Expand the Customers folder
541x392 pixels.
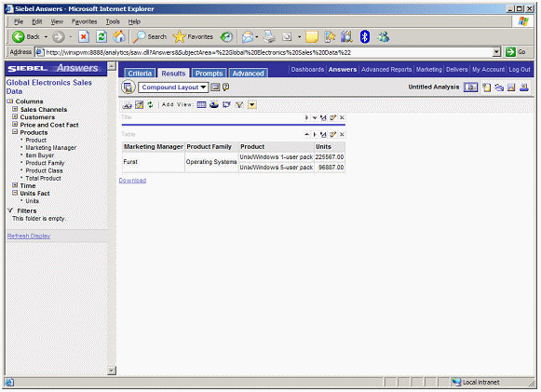point(15,116)
